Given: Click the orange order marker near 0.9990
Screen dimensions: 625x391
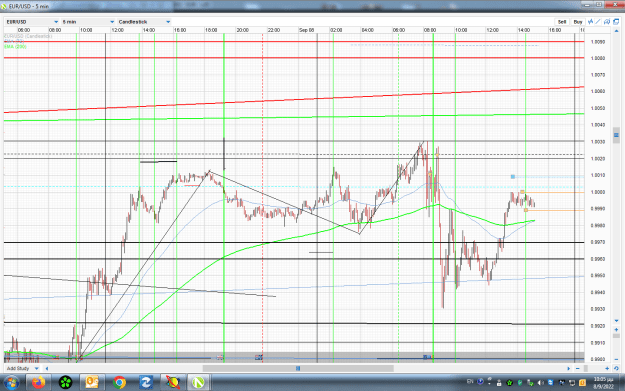Looking at the screenshot, I should 526,210.
